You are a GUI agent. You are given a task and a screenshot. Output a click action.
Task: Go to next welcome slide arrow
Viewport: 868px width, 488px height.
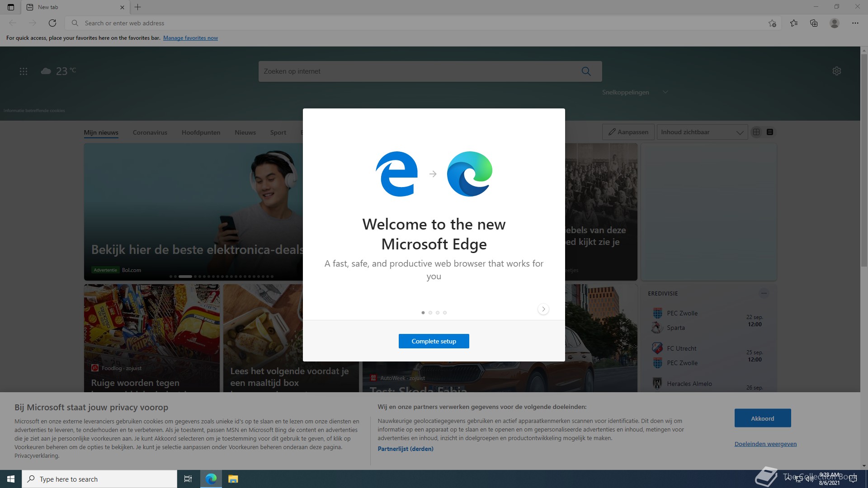tap(543, 309)
